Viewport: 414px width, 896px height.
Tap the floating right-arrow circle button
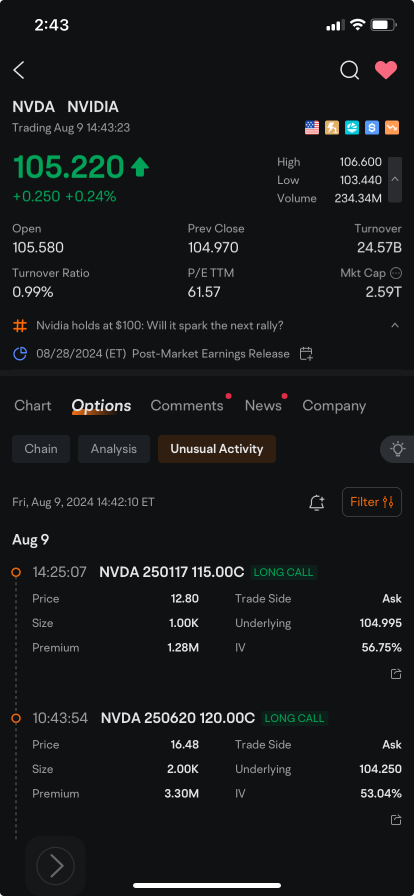click(55, 866)
